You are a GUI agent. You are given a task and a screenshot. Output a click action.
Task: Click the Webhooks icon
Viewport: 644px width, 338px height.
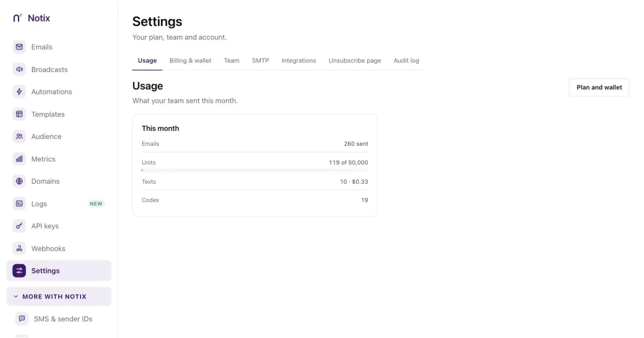click(19, 248)
